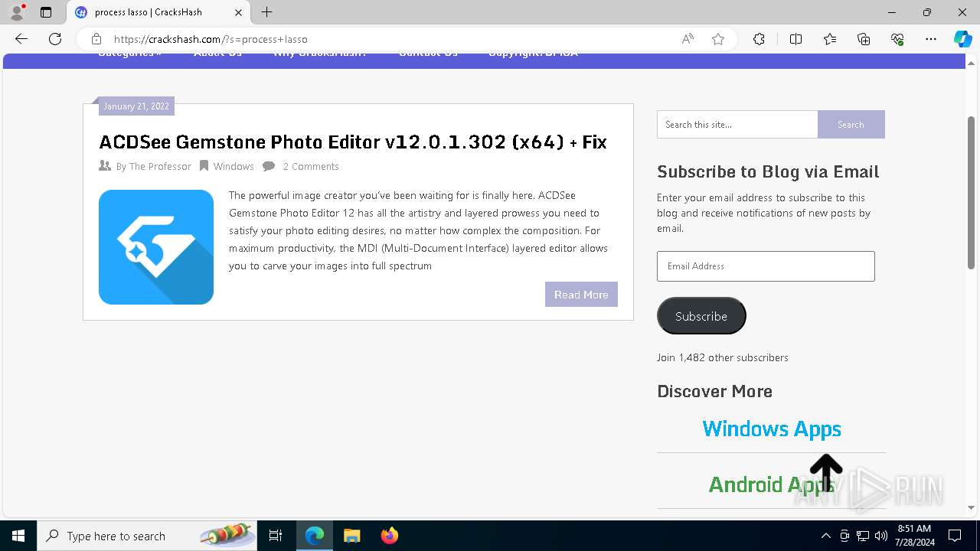
Task: Open the Windows Start menu
Action: pyautogui.click(x=18, y=536)
